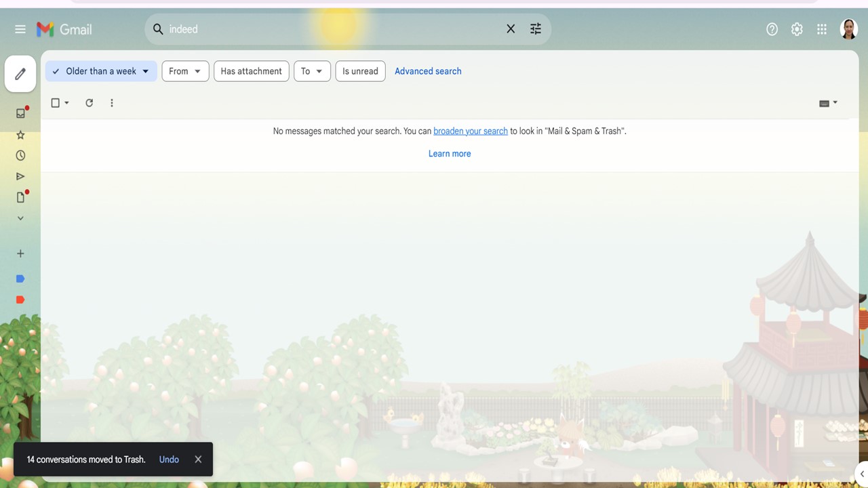Toggle the Is unread filter chip

pos(360,71)
